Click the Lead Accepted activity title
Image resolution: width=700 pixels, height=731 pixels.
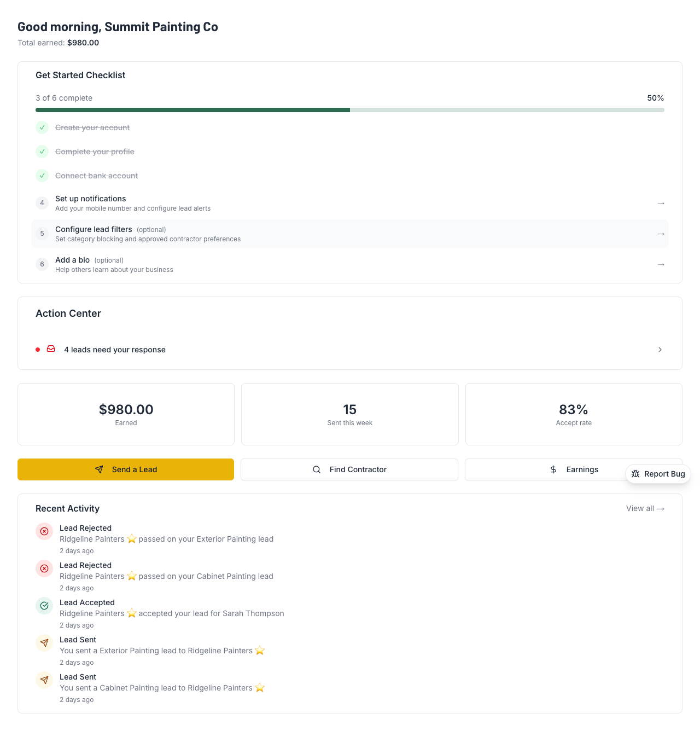[x=87, y=602]
